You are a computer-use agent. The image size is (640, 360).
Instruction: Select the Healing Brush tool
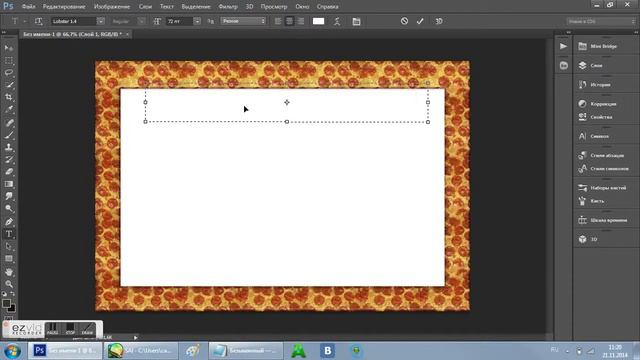click(x=9, y=123)
